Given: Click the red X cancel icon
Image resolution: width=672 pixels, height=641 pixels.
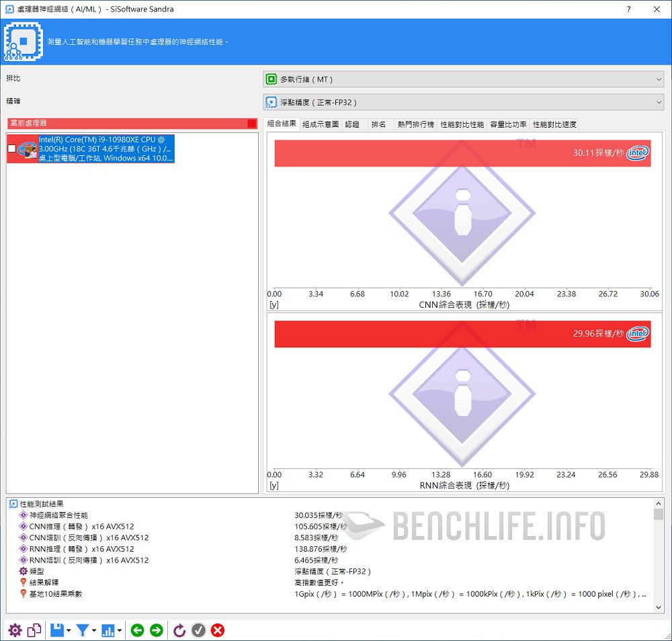Looking at the screenshot, I should click(218, 630).
